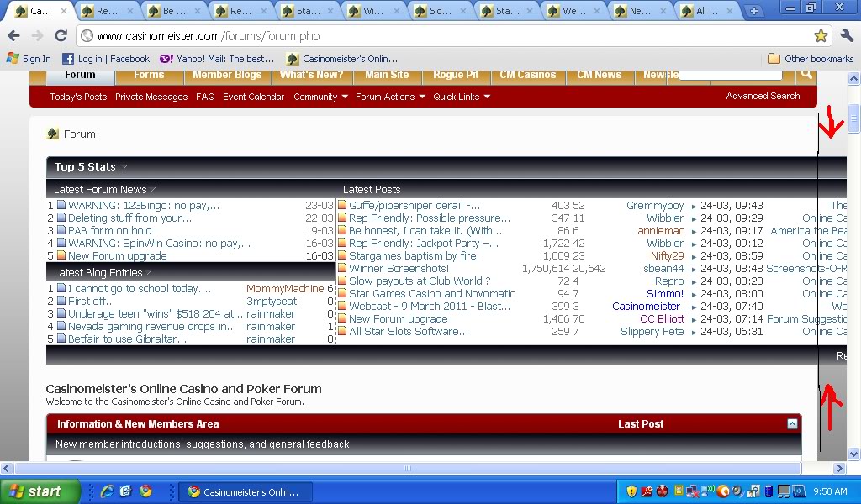Open the Advanced Search link
The image size is (861, 504).
tap(763, 96)
